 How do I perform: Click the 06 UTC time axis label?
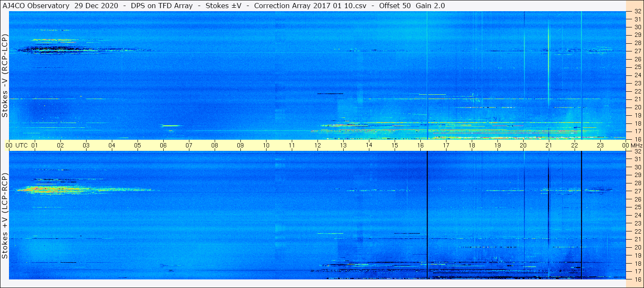pos(163,145)
